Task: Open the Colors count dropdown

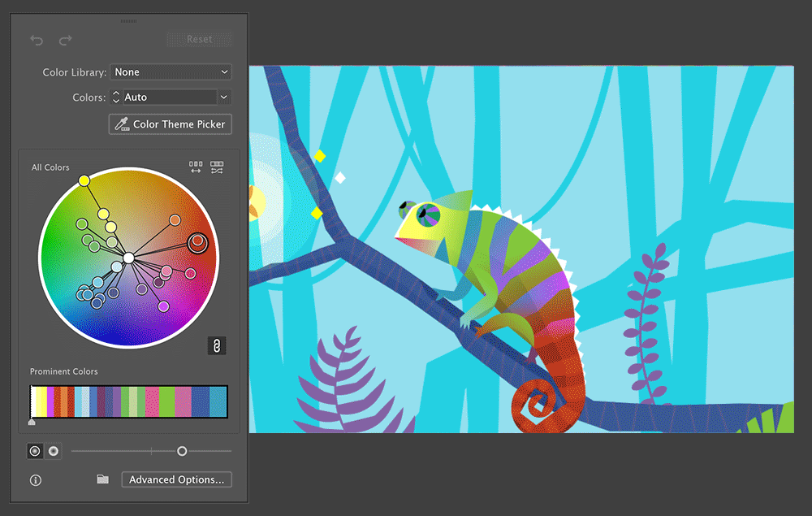Action: pos(170,97)
